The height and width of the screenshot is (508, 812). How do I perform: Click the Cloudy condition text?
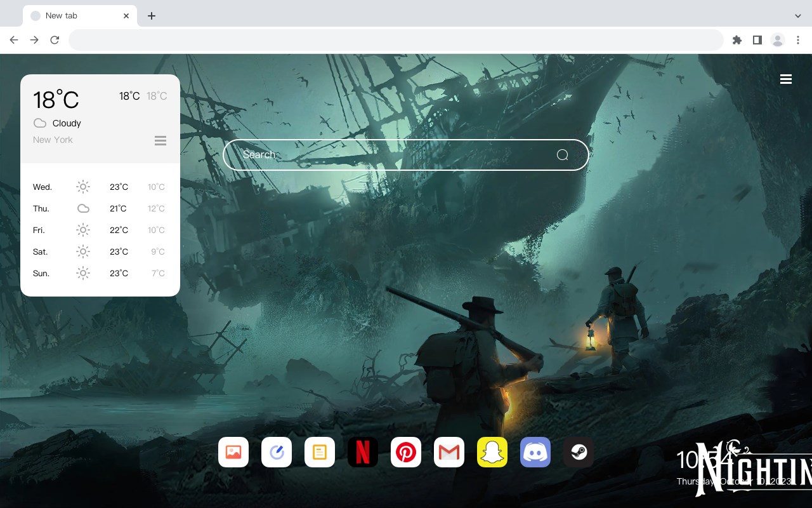pyautogui.click(x=67, y=123)
